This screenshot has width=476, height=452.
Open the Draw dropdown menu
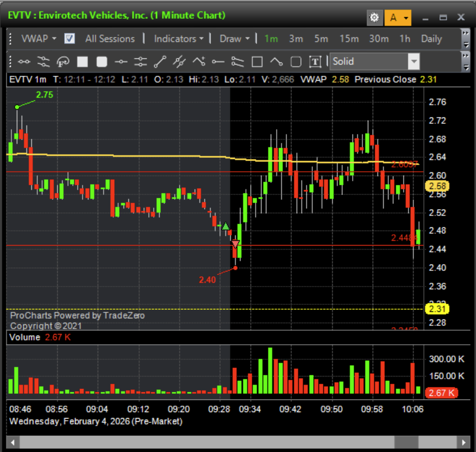click(x=234, y=39)
